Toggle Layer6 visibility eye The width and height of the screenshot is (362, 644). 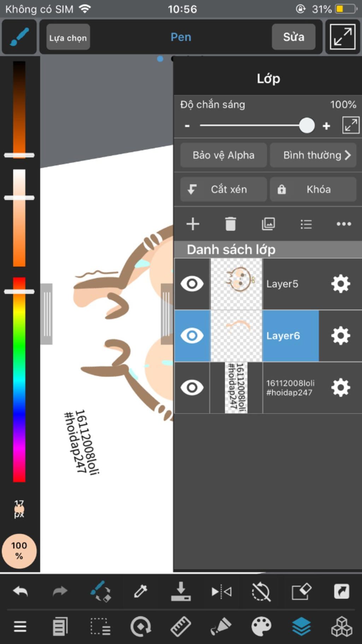tap(192, 335)
